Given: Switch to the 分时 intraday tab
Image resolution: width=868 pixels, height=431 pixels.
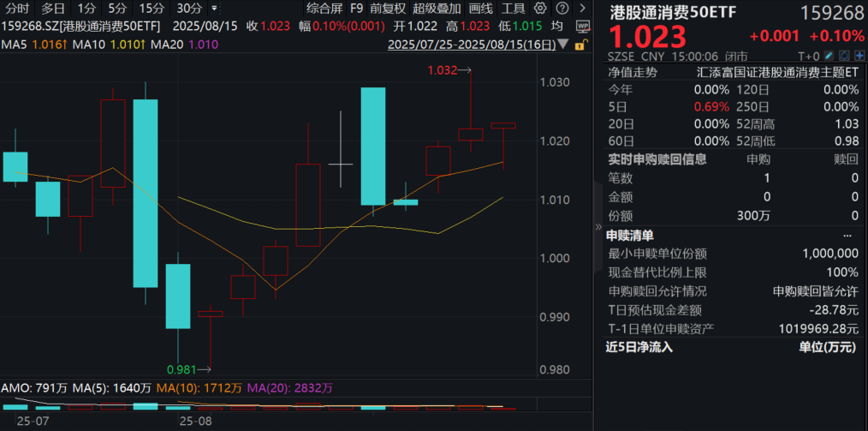Looking at the screenshot, I should point(16,8).
